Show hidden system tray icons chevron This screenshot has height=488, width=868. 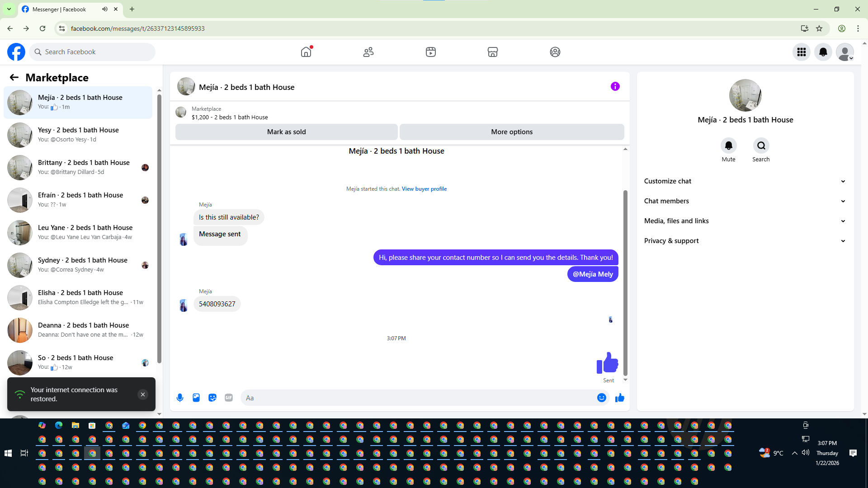click(x=794, y=453)
